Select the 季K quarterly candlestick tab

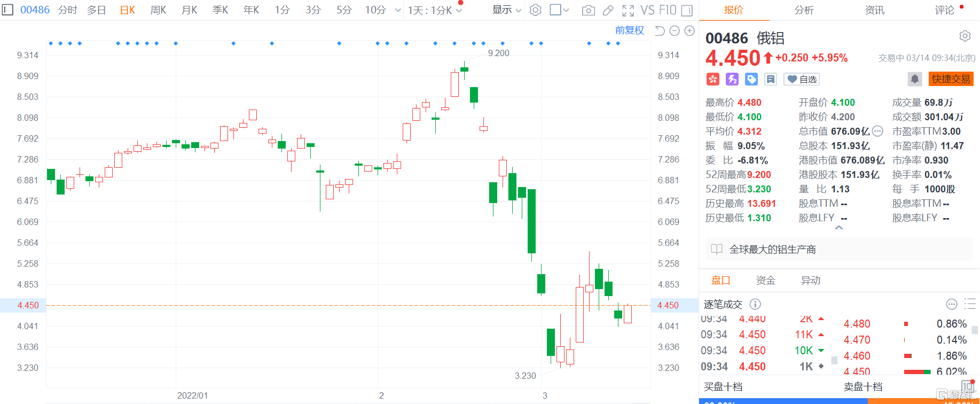pos(221,10)
